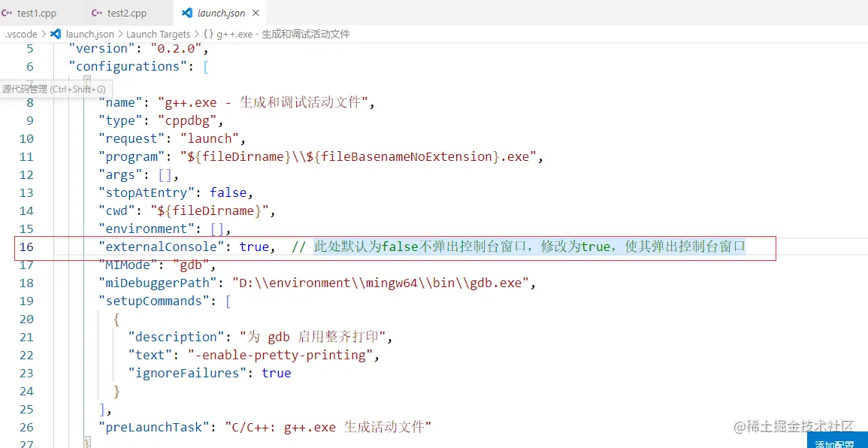Click the true value of externalConsole

tap(255, 247)
